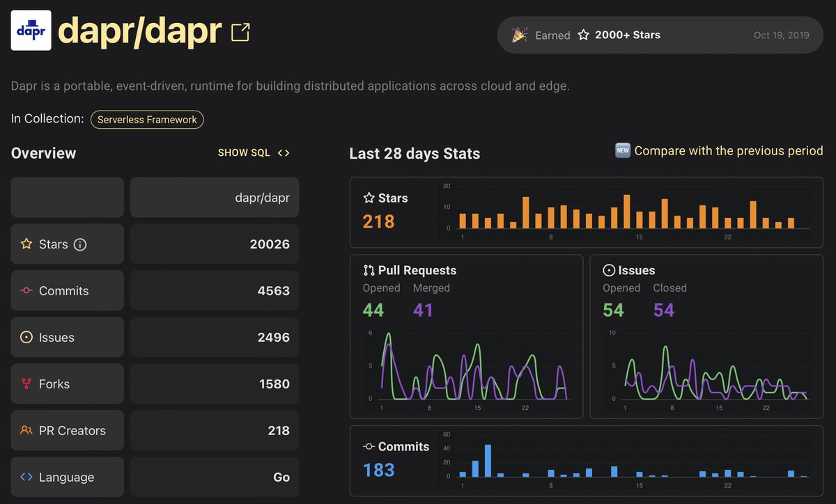This screenshot has height=504, width=836.
Task: Click the dapr/dapr column header cell
Action: pos(215,198)
